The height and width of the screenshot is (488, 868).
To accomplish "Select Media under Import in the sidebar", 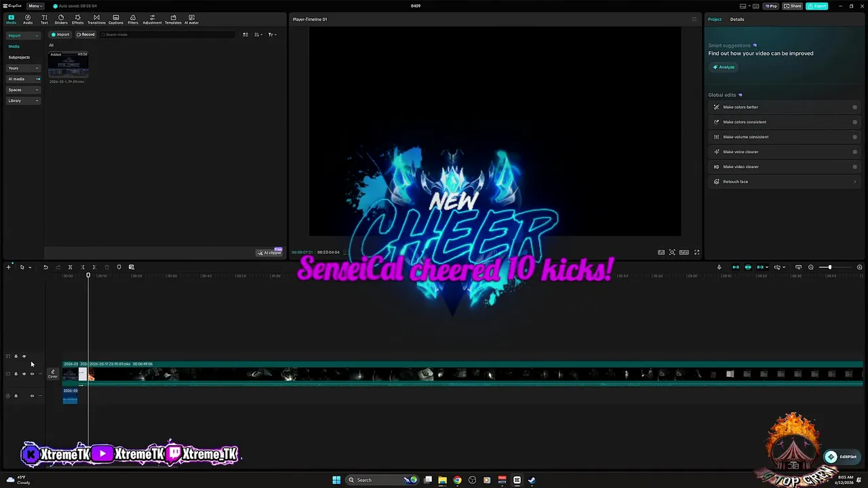I will click(14, 46).
